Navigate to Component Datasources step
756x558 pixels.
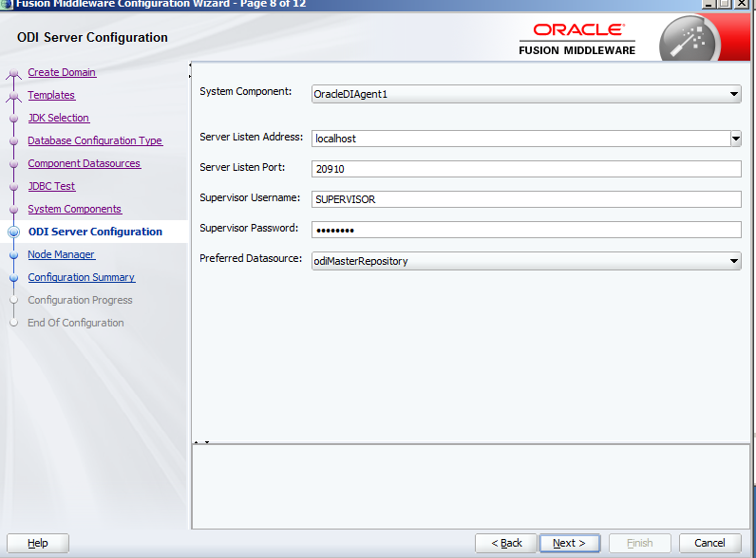point(84,163)
